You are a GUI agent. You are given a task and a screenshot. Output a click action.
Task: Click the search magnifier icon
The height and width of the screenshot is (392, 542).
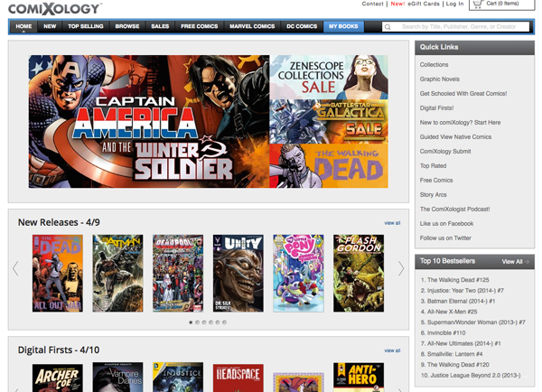coord(389,27)
